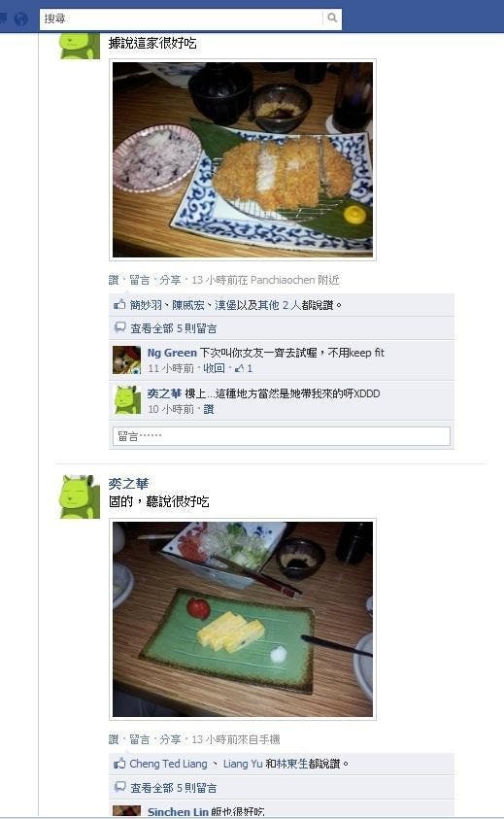The width and height of the screenshot is (504, 819).
Task: Toggle 收回 (Unlike) on Ng Green's comment
Action: point(214,368)
